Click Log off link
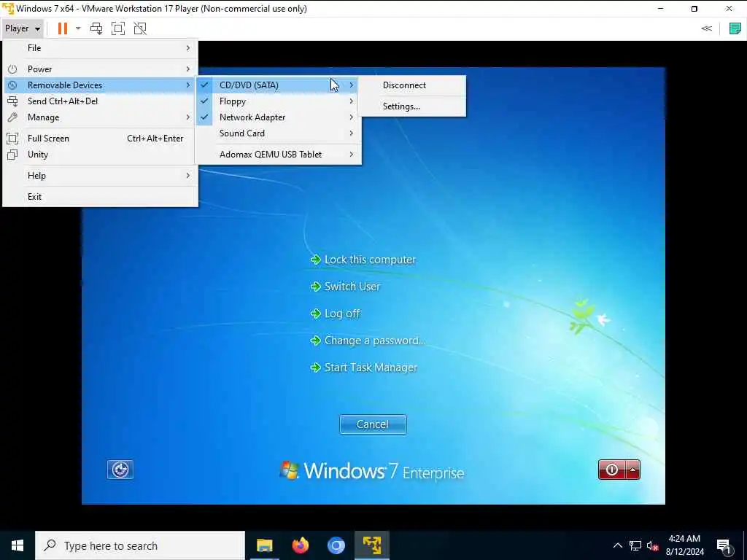This screenshot has height=560, width=747. pos(336,314)
